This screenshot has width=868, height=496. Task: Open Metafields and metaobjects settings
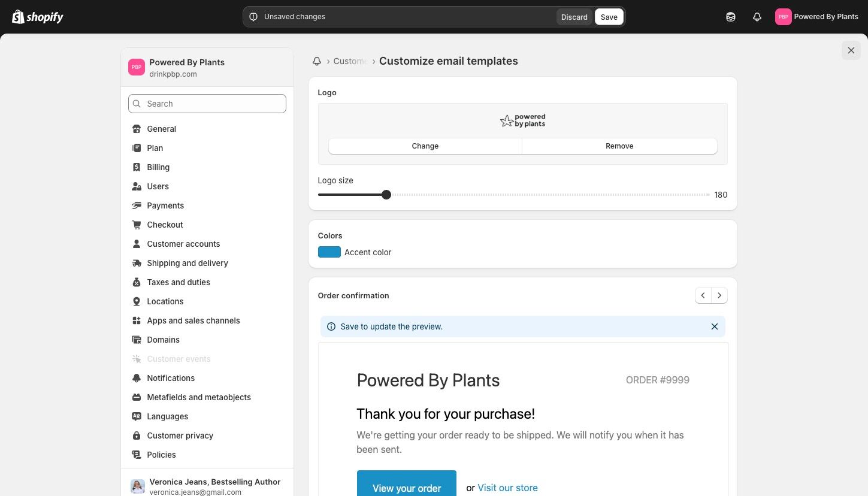coord(198,397)
